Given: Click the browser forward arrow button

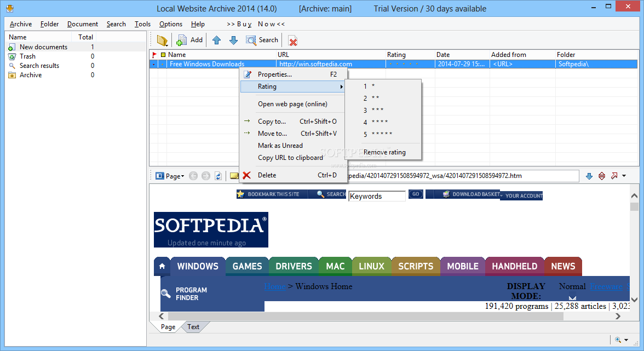Looking at the screenshot, I should click(x=206, y=176).
